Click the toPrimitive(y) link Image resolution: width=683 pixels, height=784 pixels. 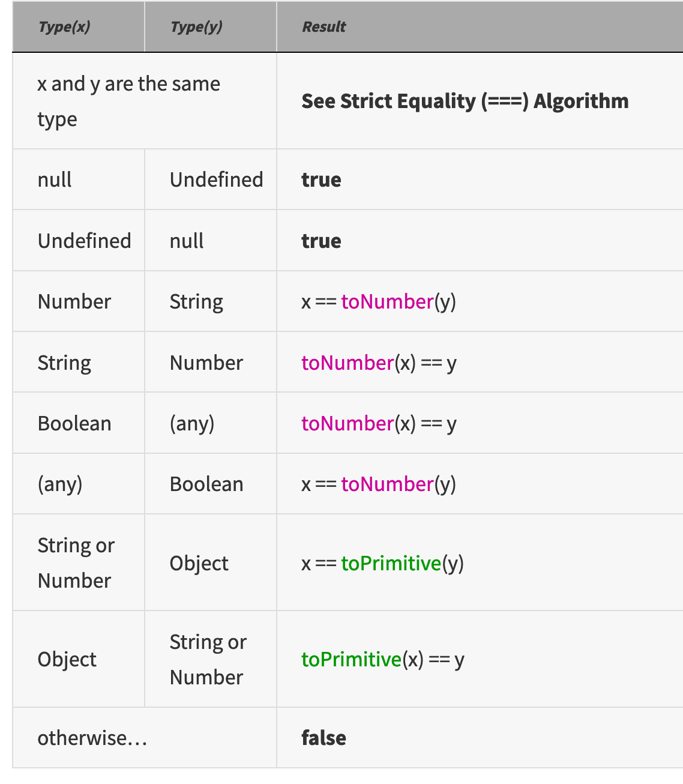pos(391,563)
